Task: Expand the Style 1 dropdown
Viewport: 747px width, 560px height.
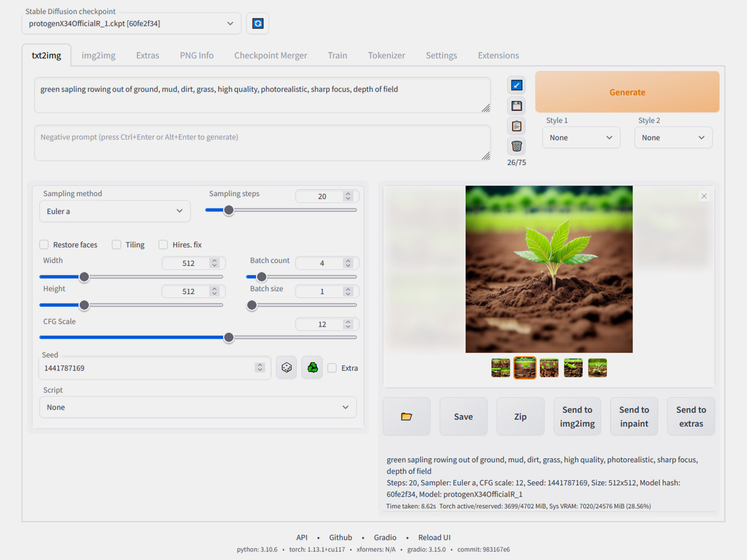Action: coord(581,138)
